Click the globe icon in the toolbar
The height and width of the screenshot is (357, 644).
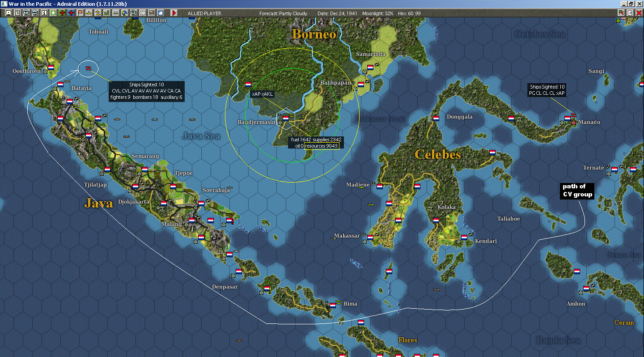click(124, 13)
